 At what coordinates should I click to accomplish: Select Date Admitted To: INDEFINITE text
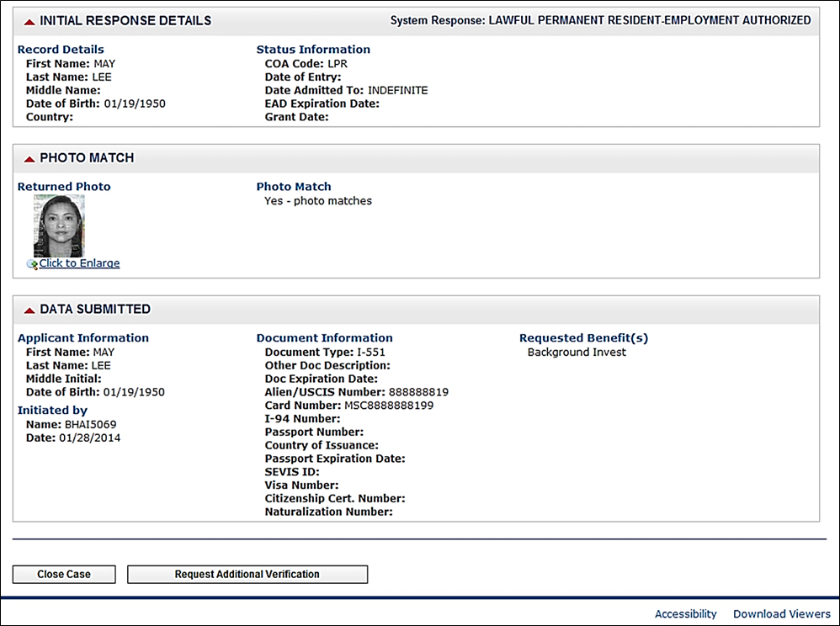[x=346, y=91]
